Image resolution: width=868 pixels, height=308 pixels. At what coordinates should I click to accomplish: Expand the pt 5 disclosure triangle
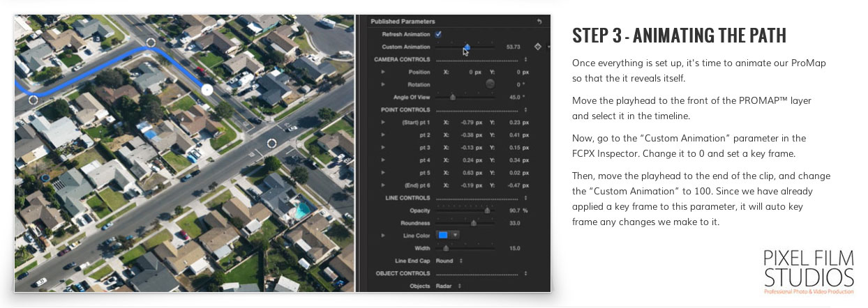tap(383, 173)
